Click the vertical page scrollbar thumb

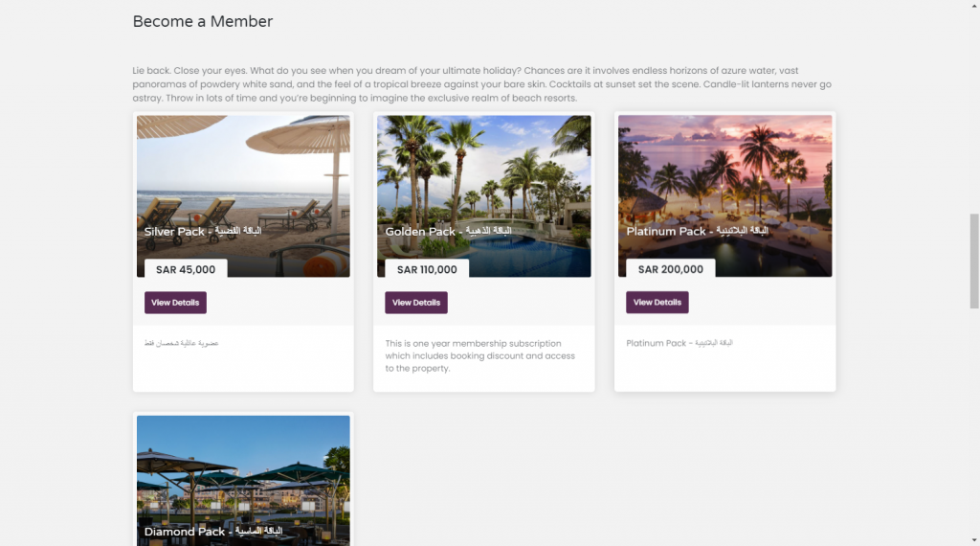coord(974,261)
